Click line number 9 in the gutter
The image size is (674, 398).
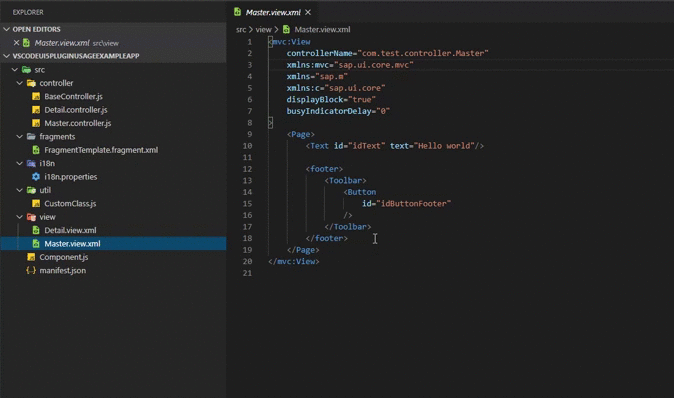[249, 134]
